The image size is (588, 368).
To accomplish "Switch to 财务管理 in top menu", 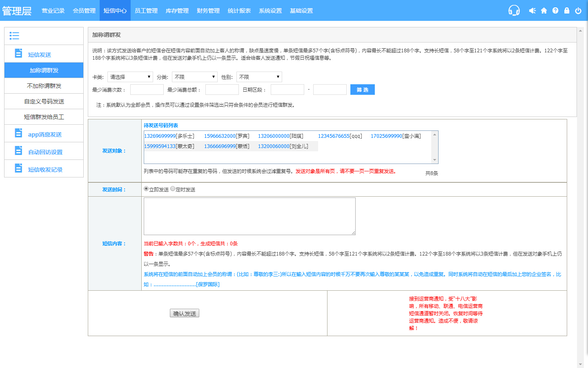I will point(208,11).
